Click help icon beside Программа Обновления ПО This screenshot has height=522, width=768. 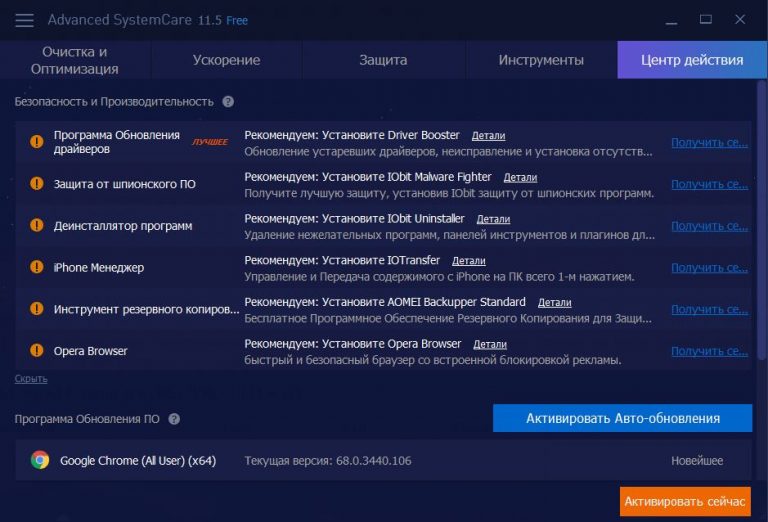pyautogui.click(x=174, y=419)
